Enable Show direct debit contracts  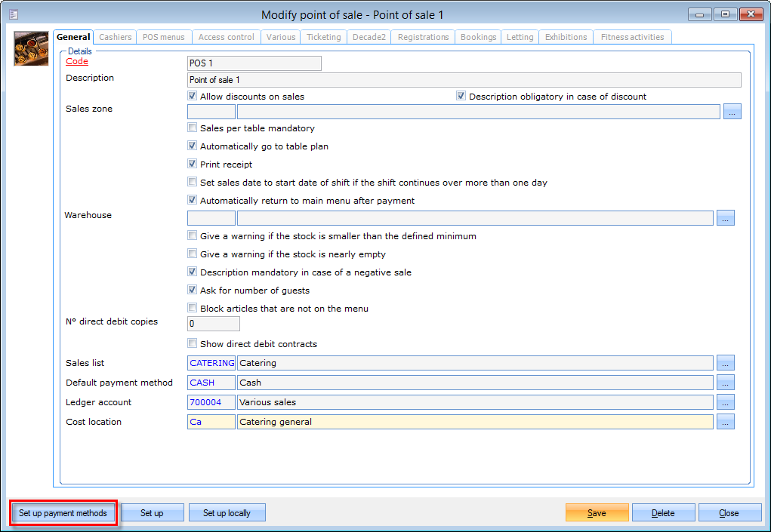192,342
